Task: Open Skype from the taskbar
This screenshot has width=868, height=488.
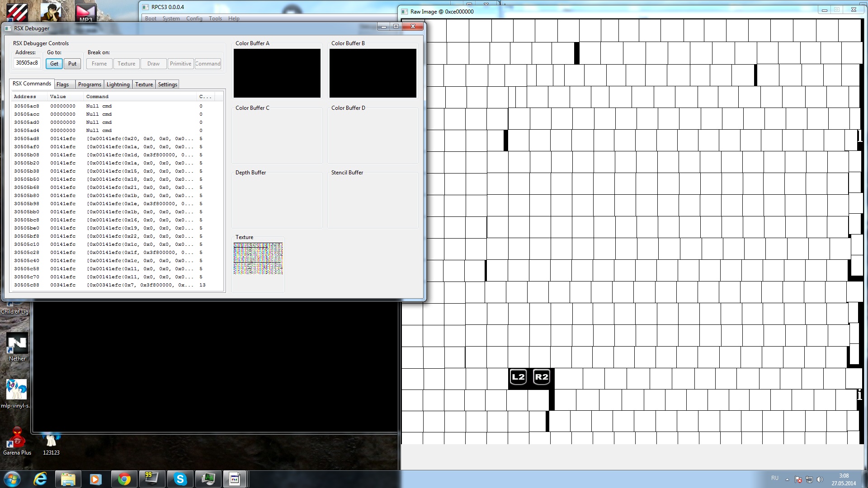Action: (180, 479)
